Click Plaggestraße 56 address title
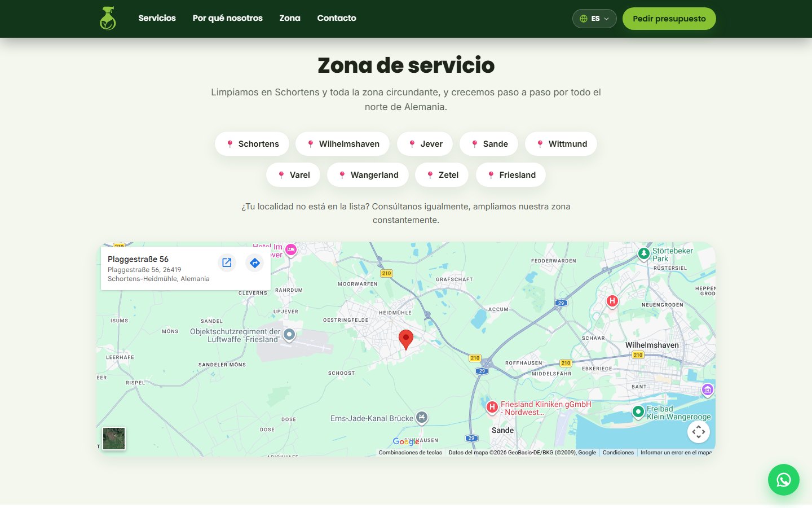The height and width of the screenshot is (508, 812). 138,259
